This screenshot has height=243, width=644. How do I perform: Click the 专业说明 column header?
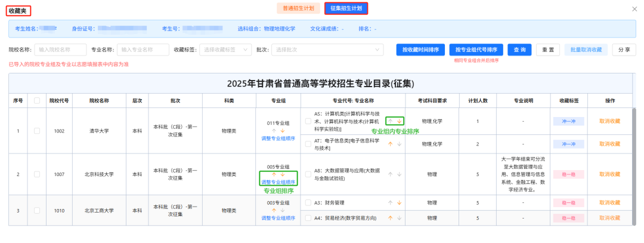pos(524,100)
